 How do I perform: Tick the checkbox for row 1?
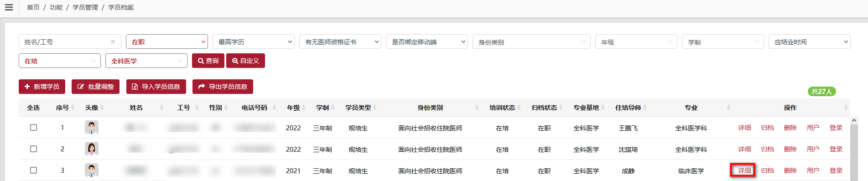(33, 128)
